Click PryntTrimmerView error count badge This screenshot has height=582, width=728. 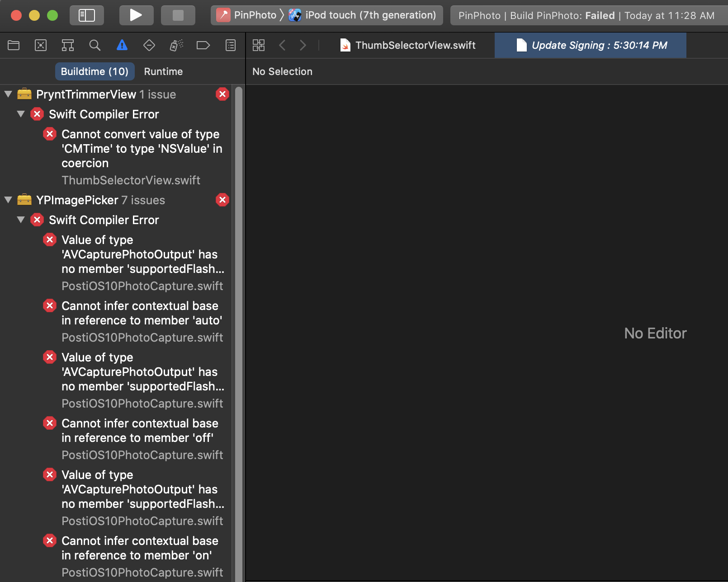pos(222,94)
